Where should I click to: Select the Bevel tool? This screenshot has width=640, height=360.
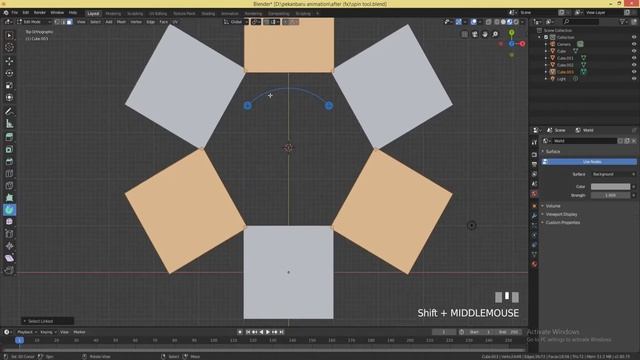click(9, 162)
